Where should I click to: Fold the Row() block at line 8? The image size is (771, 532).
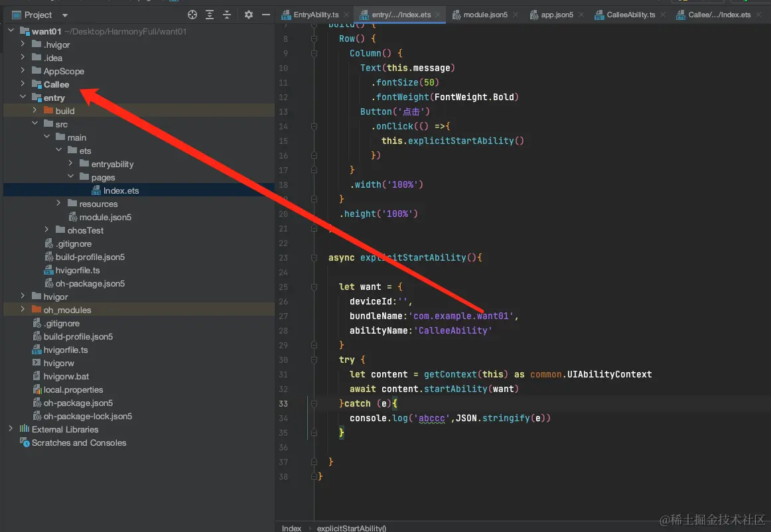point(315,38)
